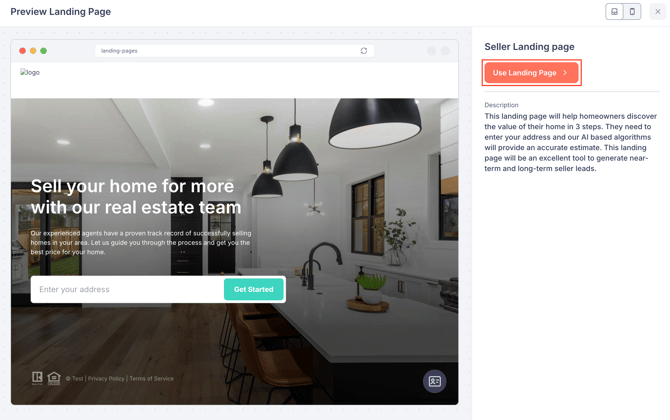This screenshot has width=670, height=420.
Task: Click the Get Started button
Action: 253,289
